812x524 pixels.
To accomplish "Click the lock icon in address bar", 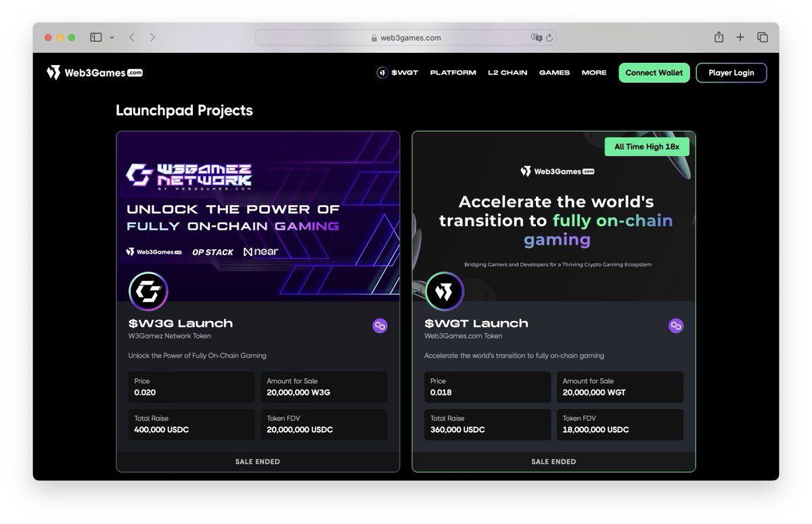I will tap(374, 38).
